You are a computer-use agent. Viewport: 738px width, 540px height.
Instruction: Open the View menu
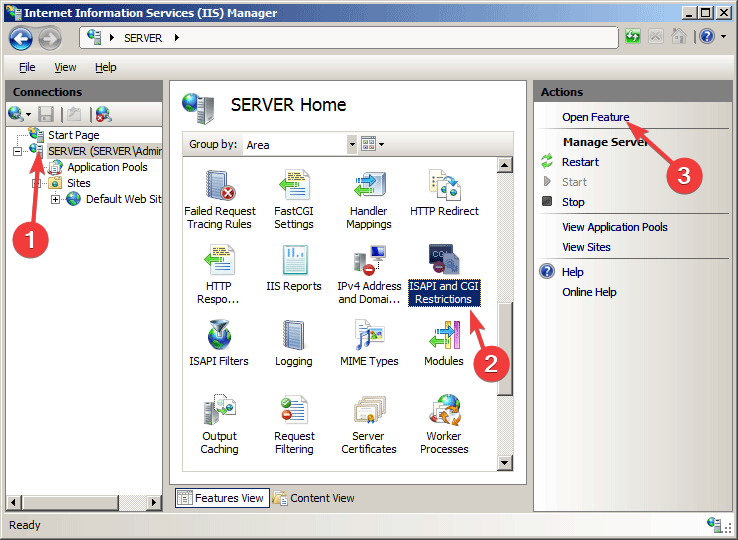pos(65,67)
